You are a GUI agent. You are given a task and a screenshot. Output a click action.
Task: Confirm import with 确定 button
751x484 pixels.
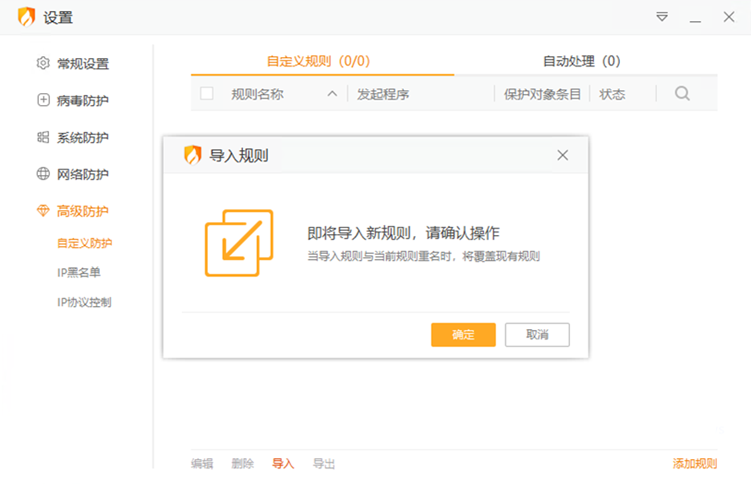pos(463,335)
